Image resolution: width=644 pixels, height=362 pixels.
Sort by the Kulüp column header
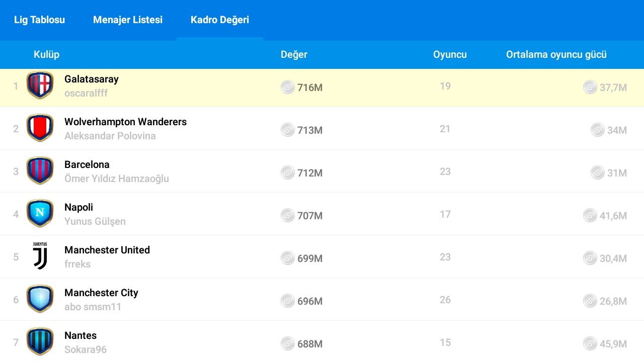tap(46, 54)
